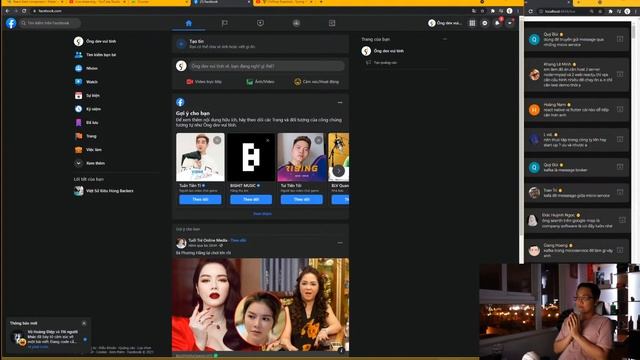Dismiss Tuấn Tiền Tỉ suggestion card
This screenshot has width=640, height=360.
click(217, 140)
